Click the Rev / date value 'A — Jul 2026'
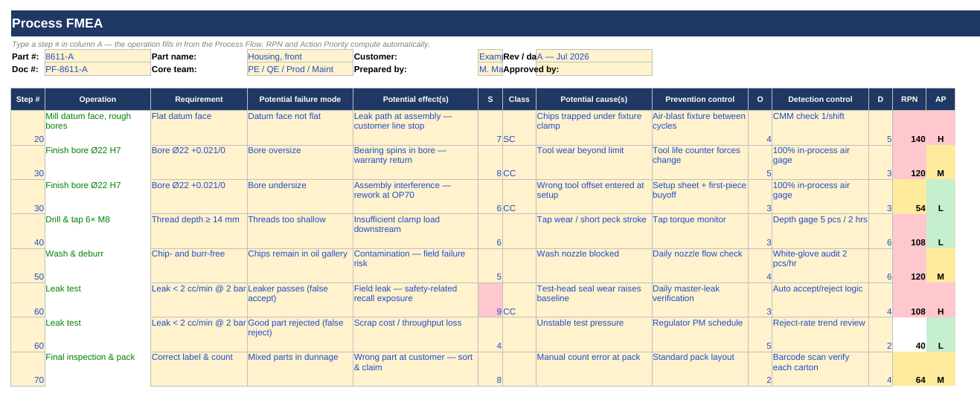 [594, 57]
